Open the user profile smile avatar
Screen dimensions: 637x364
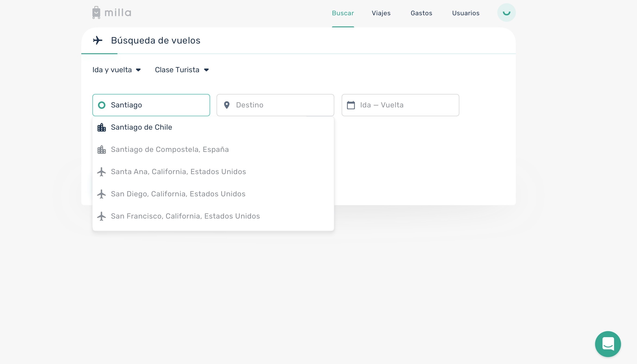click(506, 13)
